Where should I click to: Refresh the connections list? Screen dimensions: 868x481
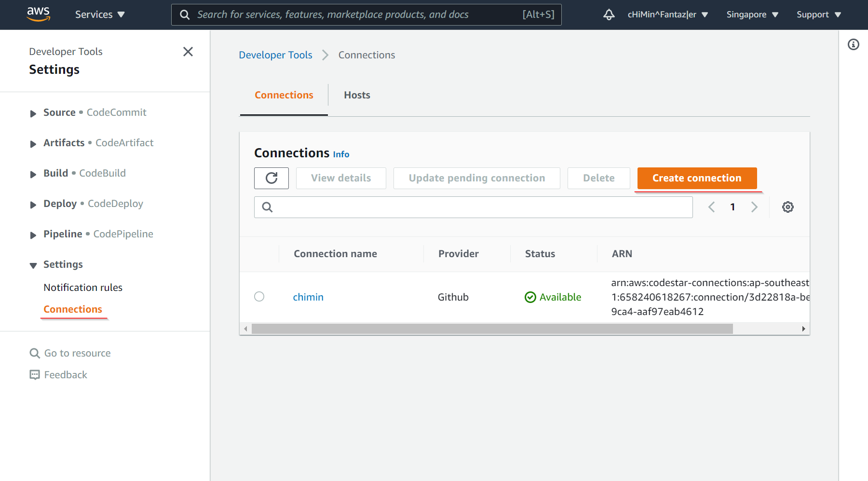pyautogui.click(x=271, y=178)
